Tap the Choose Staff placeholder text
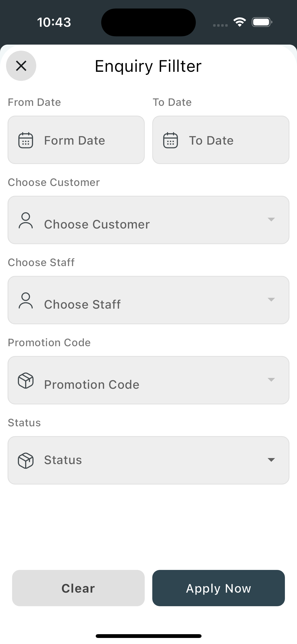Screen dimensions: 297x644 point(82,304)
